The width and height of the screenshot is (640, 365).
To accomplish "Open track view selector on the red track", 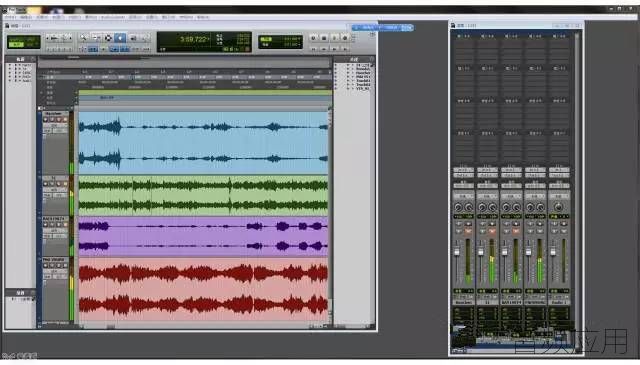I will pos(55,272).
